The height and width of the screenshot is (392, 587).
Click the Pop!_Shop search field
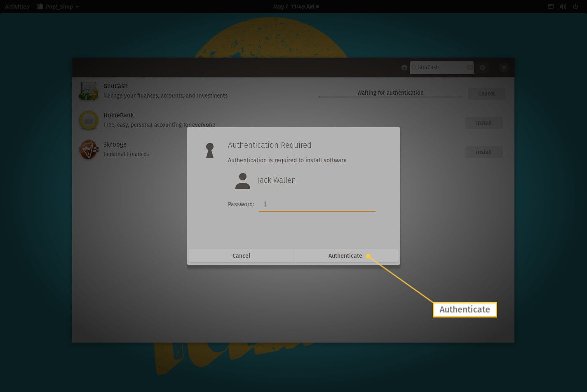click(441, 68)
